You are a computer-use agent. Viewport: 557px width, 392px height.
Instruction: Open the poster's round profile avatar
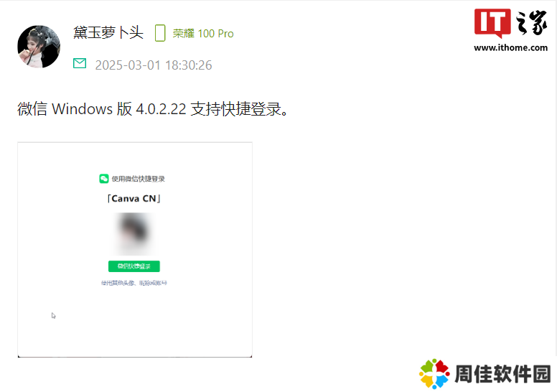39,47
